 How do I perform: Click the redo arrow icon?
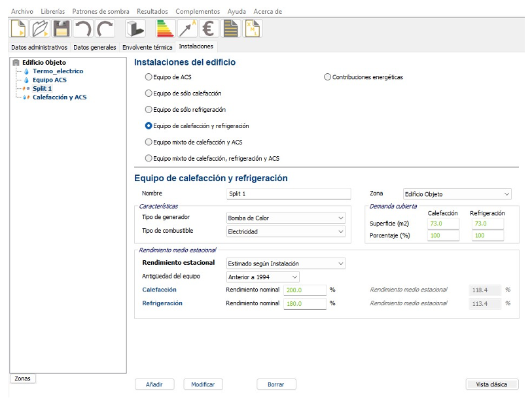tap(105, 29)
